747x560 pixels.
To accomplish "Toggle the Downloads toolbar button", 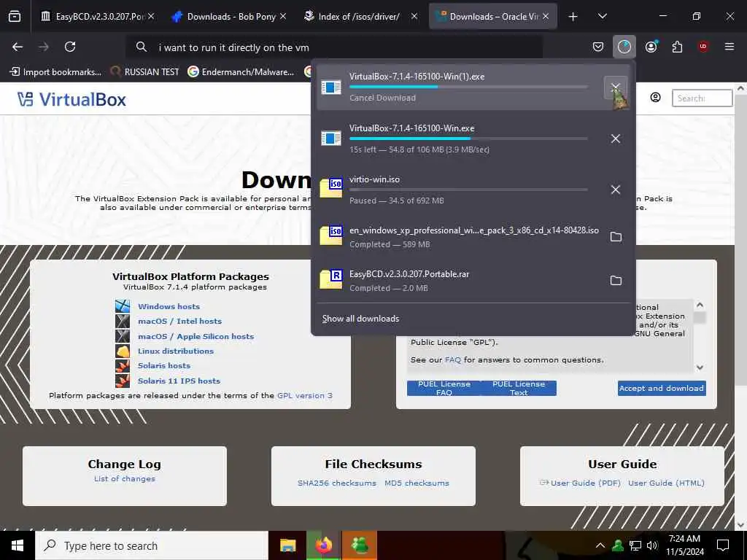I will [624, 47].
